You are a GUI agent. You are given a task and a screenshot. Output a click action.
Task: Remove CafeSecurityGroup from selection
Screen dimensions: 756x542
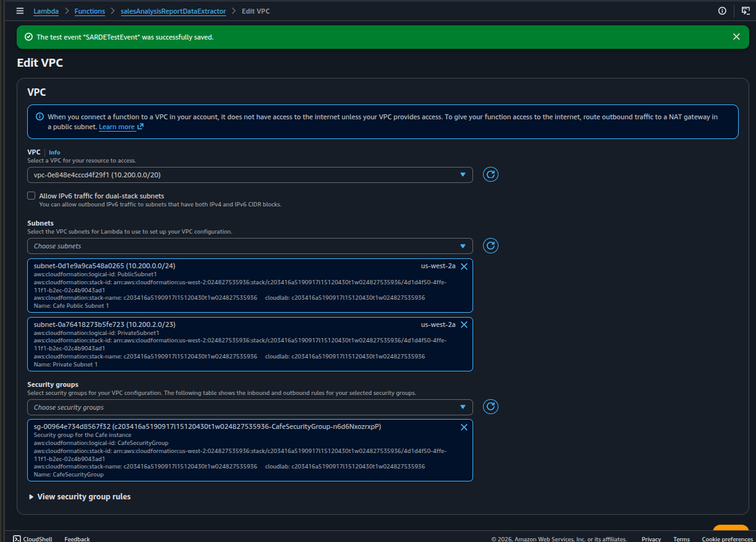coord(464,427)
